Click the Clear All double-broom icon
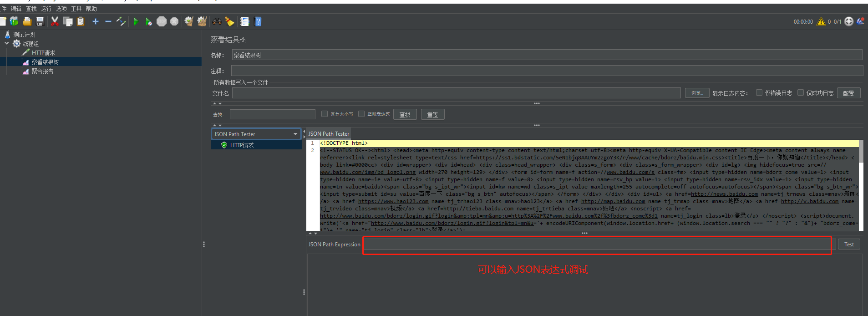Image resolution: width=868 pixels, height=316 pixels. tap(202, 21)
